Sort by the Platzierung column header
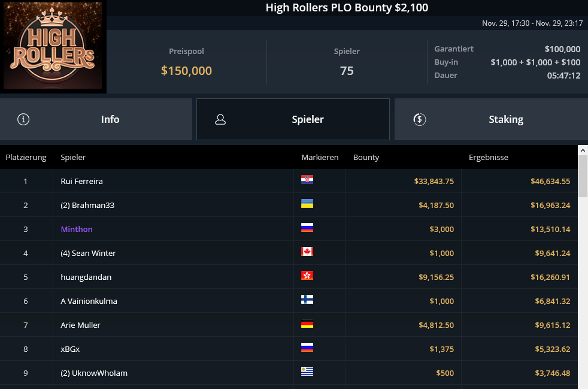Image resolution: width=588 pixels, height=389 pixels. (26, 158)
